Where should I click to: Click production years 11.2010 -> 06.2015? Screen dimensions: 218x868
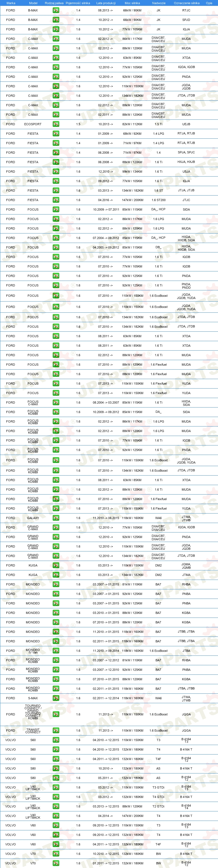[x=106, y=518]
